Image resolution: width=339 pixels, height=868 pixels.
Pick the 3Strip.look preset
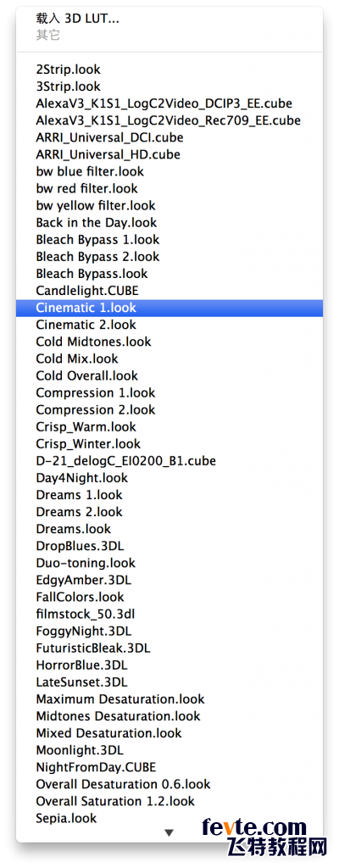169,87
